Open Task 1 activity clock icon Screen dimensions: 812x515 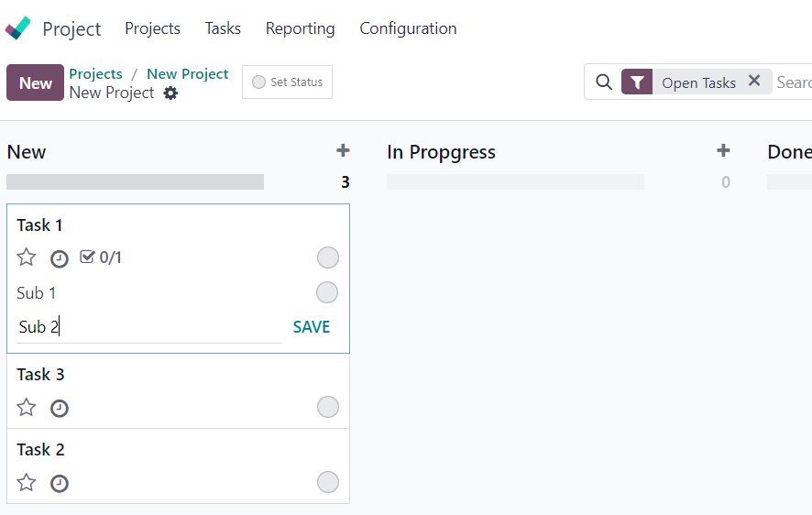tap(59, 258)
